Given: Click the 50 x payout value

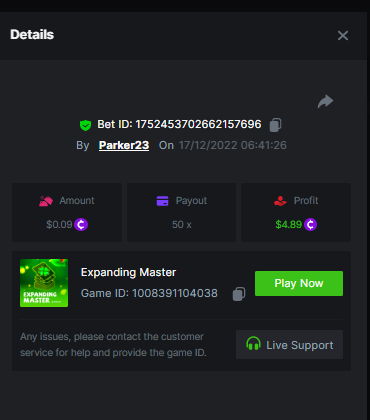Looking at the screenshot, I should point(182,225).
